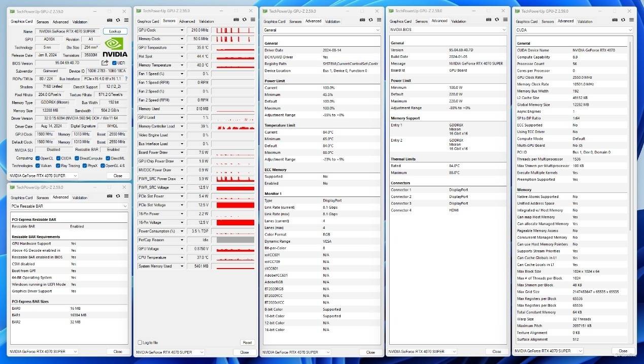Click the NVIDIA logo in Graphics Card window
The image size is (644, 364).
pyautogui.click(x=115, y=47)
